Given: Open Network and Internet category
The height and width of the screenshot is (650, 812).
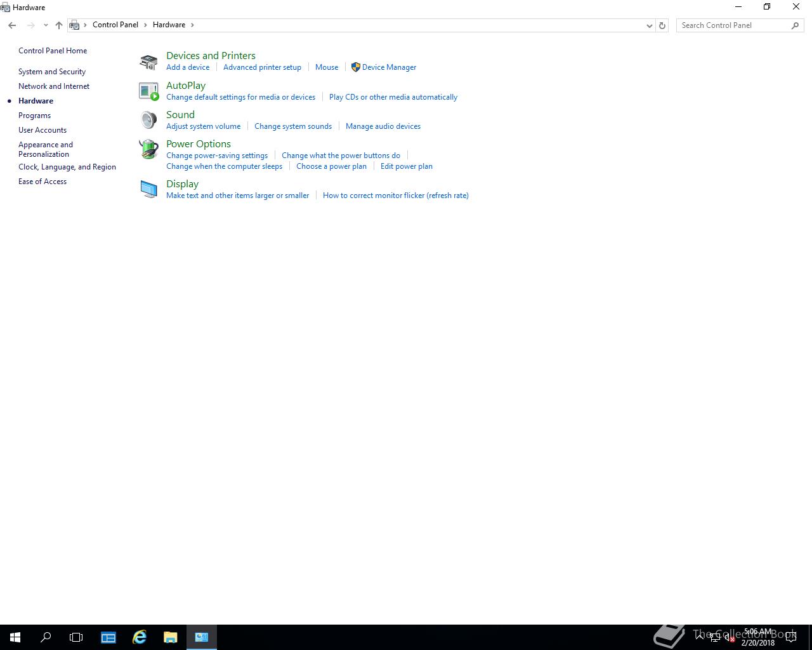Looking at the screenshot, I should pos(54,86).
